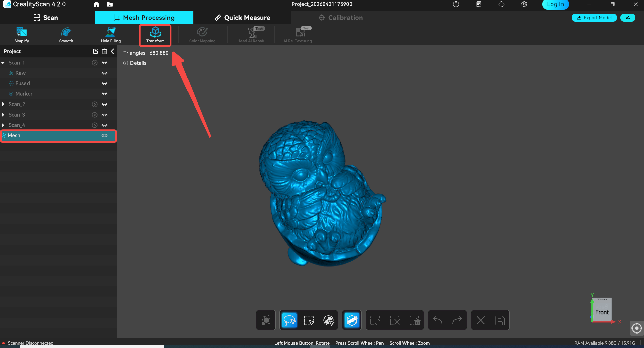The image size is (644, 348).
Task: Click the Log In button
Action: coord(555,4)
